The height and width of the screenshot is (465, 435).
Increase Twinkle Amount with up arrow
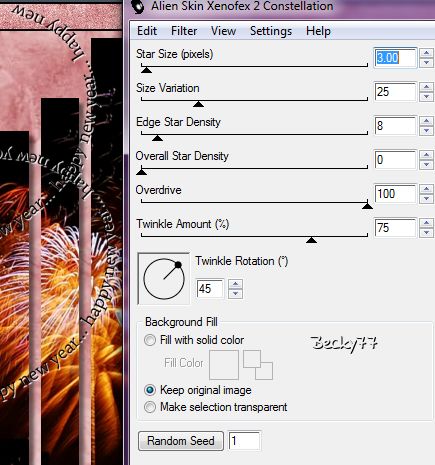[x=426, y=223]
